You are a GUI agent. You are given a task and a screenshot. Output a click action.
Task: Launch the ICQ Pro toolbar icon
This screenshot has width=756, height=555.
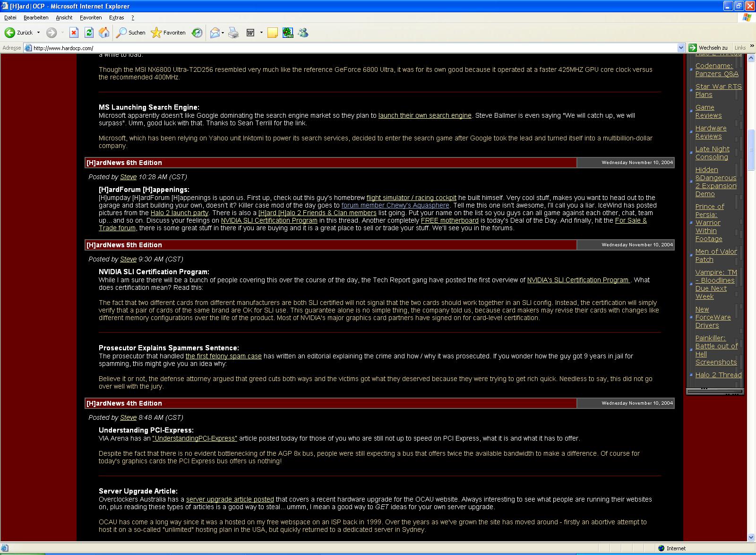[x=288, y=33]
